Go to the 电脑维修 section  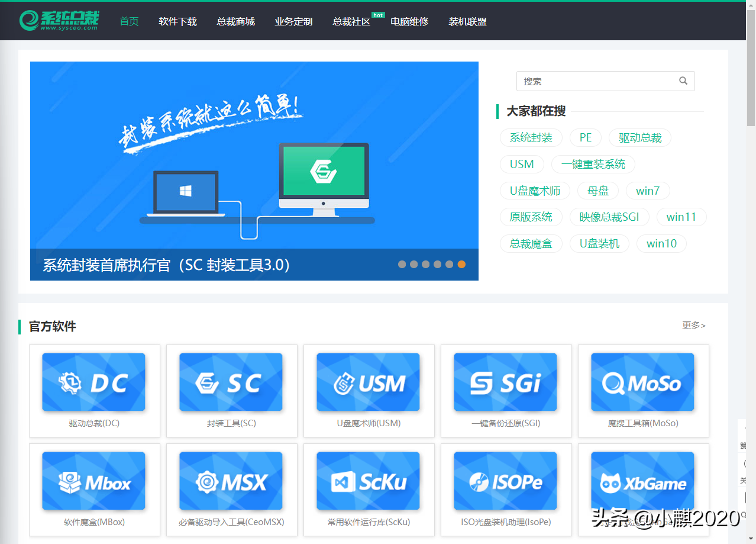tap(409, 21)
